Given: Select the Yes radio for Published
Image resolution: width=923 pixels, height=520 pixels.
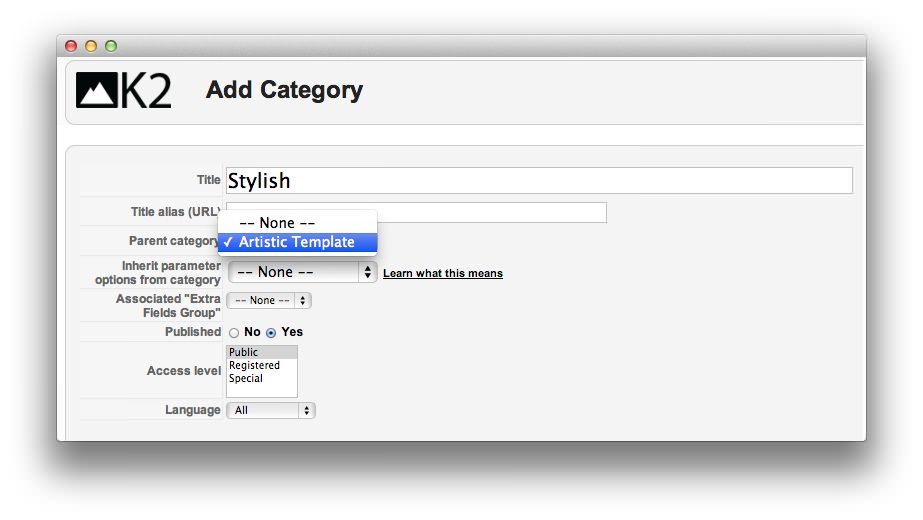Looking at the screenshot, I should 271,333.
